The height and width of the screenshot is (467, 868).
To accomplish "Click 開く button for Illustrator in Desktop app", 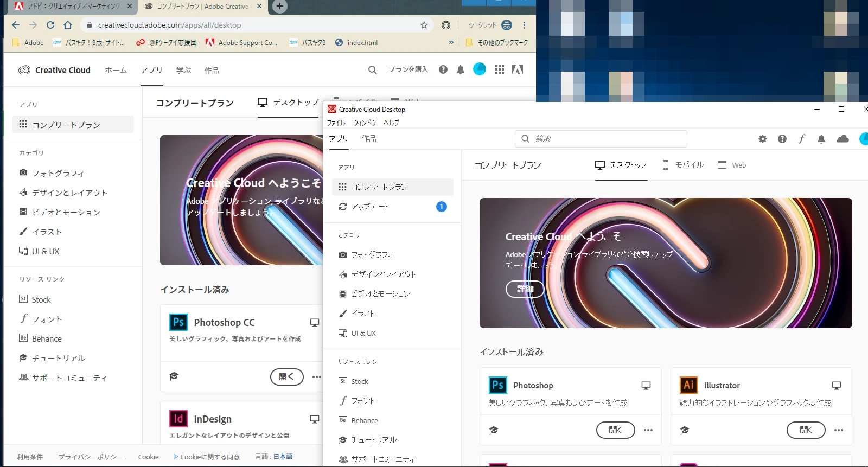I will click(x=806, y=430).
